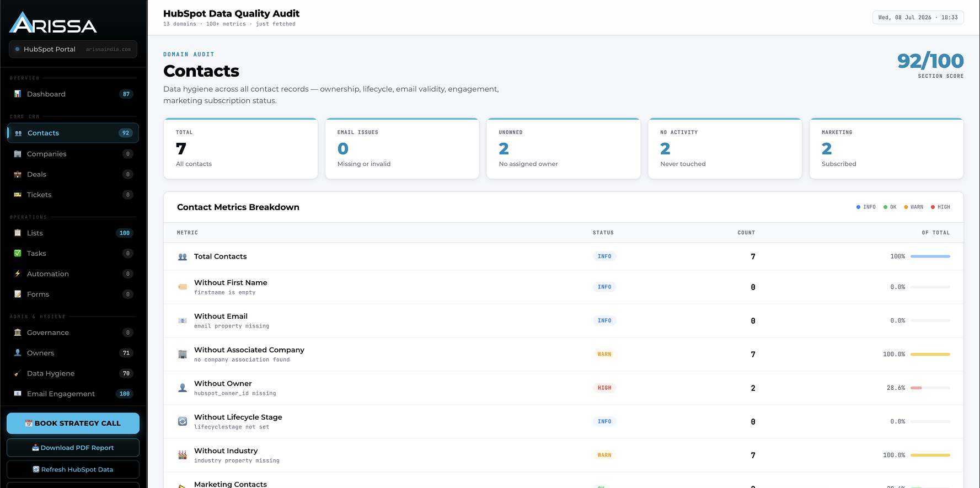The image size is (980, 488).
Task: Go to the Deals section
Action: pos(73,174)
